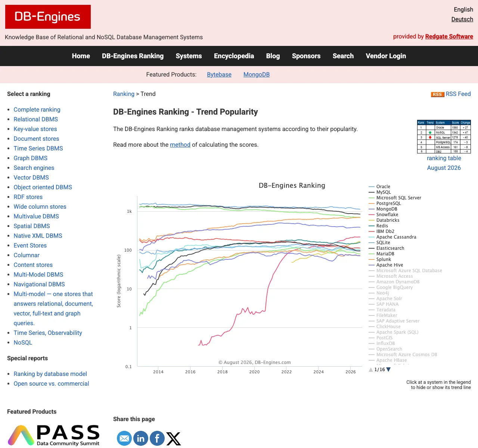The width and height of the screenshot is (478, 448).
Task: Share the page on LinkedIn
Action: tap(141, 438)
